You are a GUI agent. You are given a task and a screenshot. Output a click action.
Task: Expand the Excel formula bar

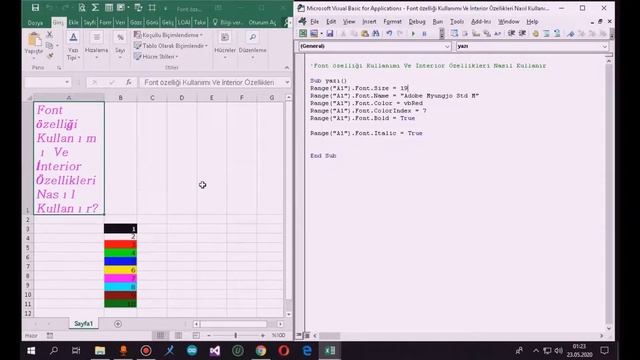[x=287, y=82]
